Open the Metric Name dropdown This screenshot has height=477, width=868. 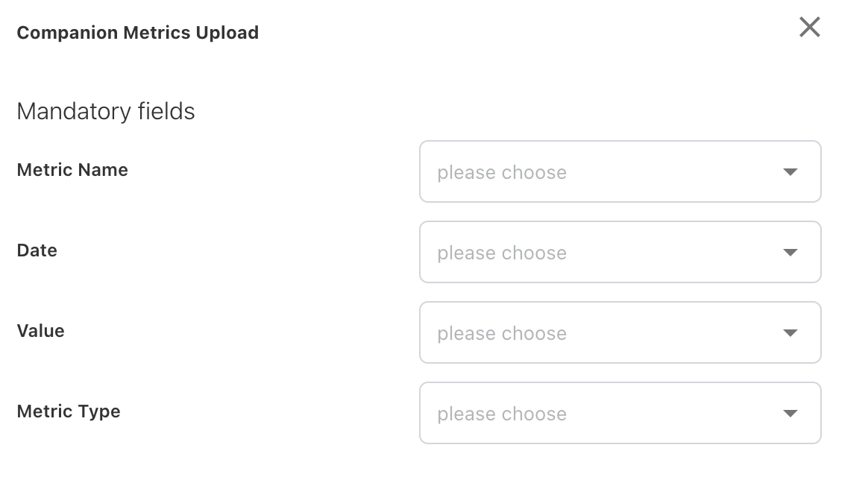[620, 172]
